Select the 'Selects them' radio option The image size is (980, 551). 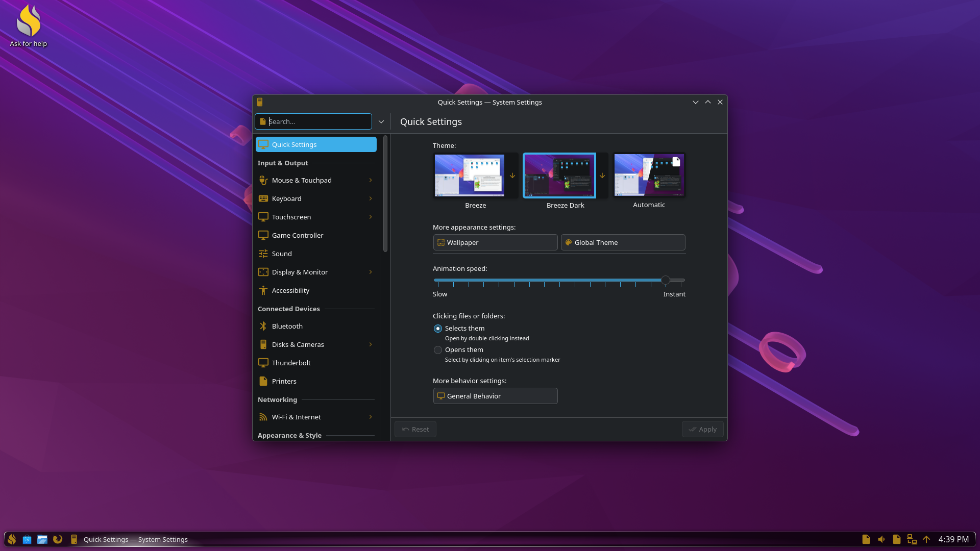[x=438, y=329]
